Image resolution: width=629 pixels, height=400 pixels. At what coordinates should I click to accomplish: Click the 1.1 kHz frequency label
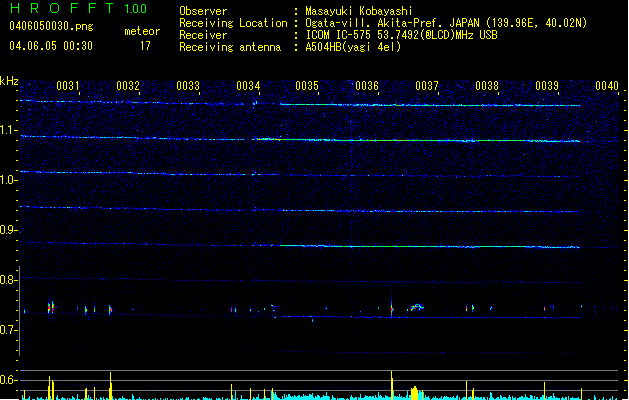[x=8, y=130]
